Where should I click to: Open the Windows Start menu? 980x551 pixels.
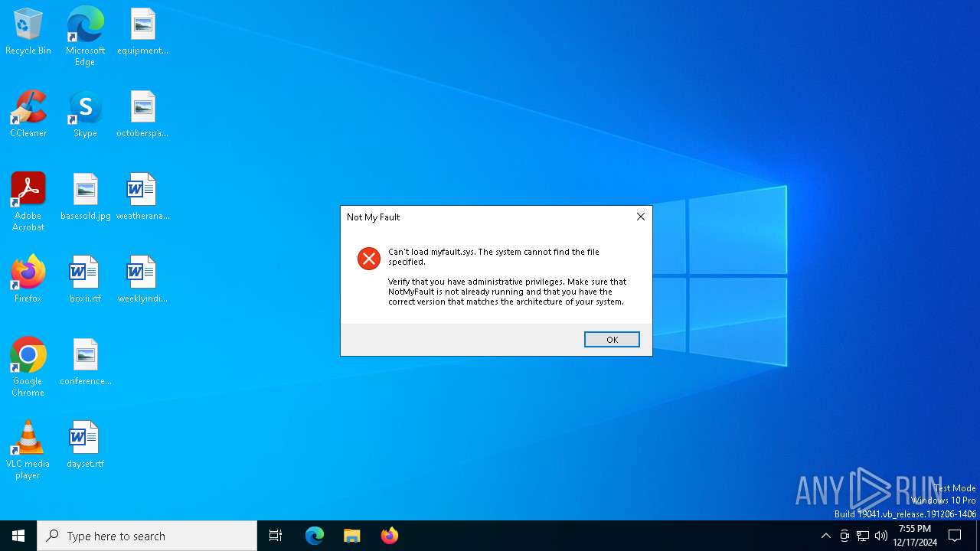click(x=18, y=536)
